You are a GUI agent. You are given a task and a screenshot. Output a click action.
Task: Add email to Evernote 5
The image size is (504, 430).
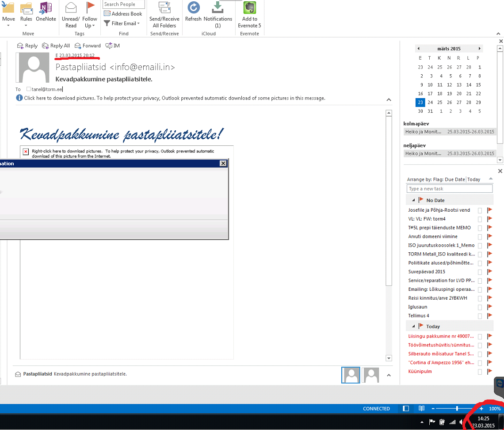point(249,8)
